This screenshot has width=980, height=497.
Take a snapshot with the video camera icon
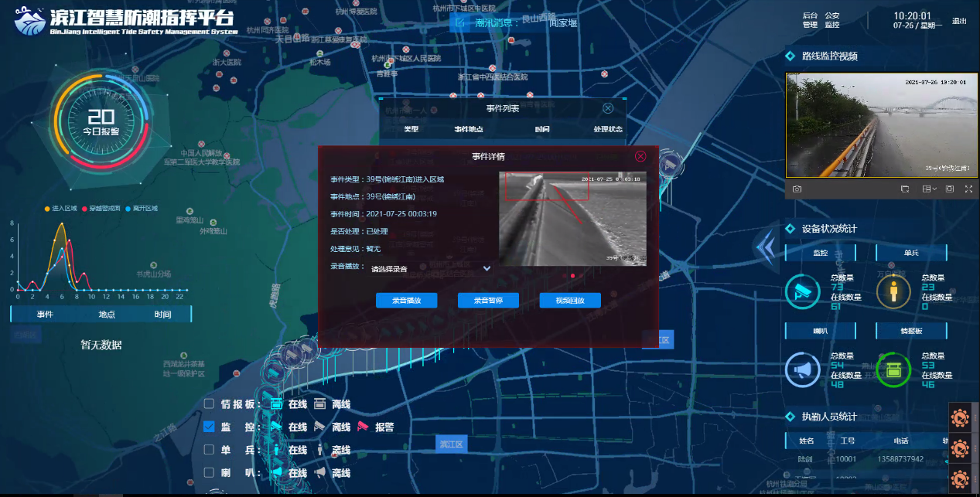click(x=796, y=189)
